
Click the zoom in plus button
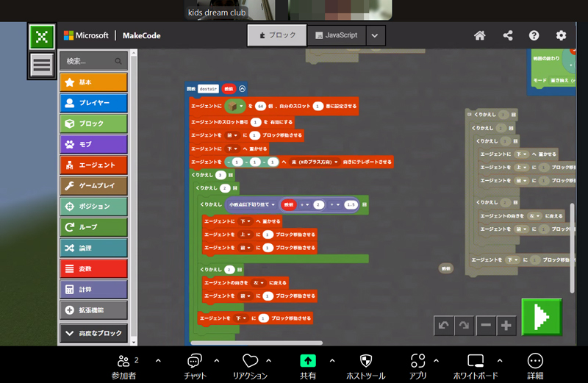click(x=506, y=325)
